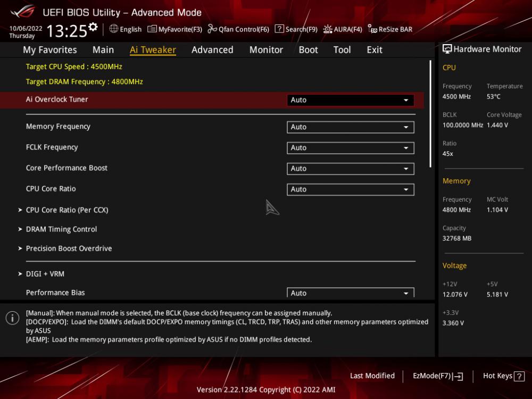Screen dimensions: 532x399
Task: Select the Memory Frequency label
Action: (x=58, y=127)
